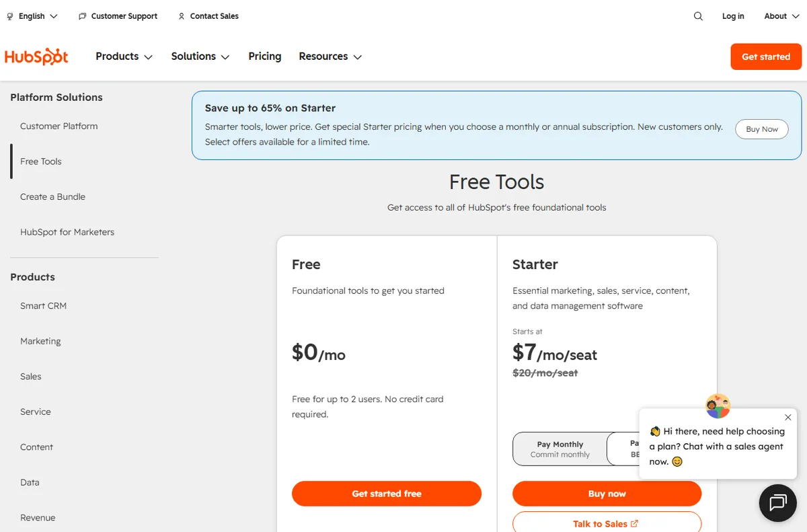Go to the Pricing page

[265, 56]
